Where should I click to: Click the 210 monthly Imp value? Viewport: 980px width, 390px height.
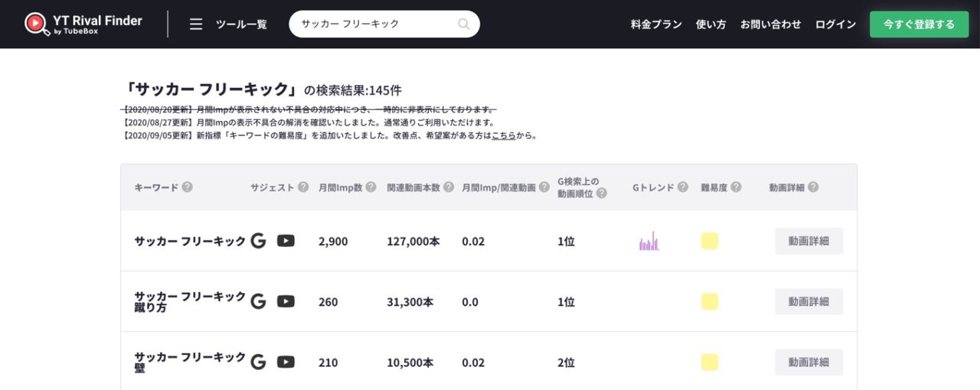[x=328, y=362]
